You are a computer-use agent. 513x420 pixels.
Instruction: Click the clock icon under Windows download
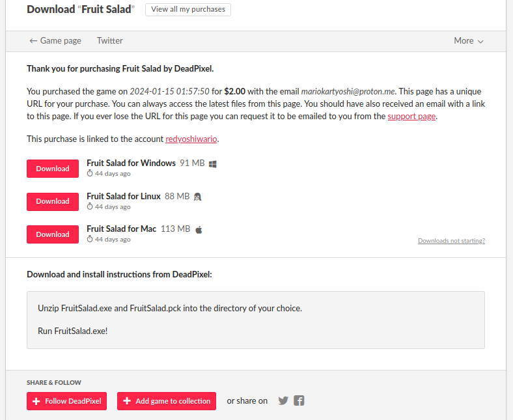point(90,174)
